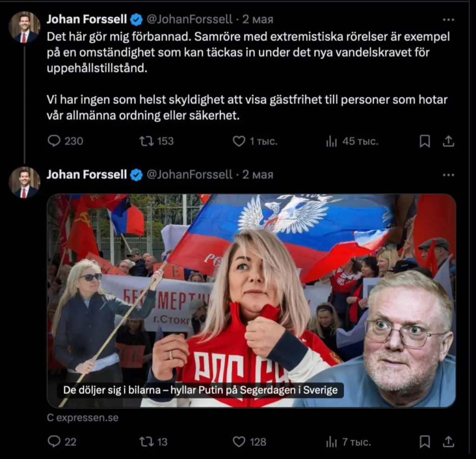The image size is (476, 459).
Task: Like the first tweet with 1 тыс. likes
Action: 255,141
